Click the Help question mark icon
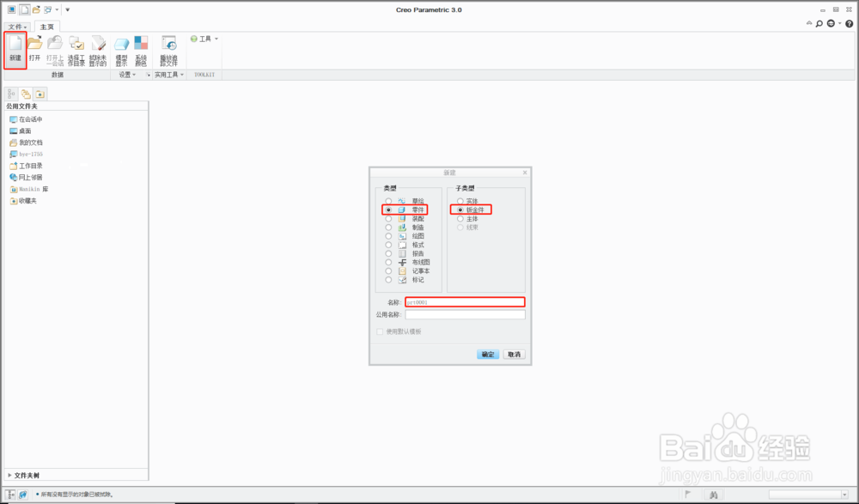 850,23
